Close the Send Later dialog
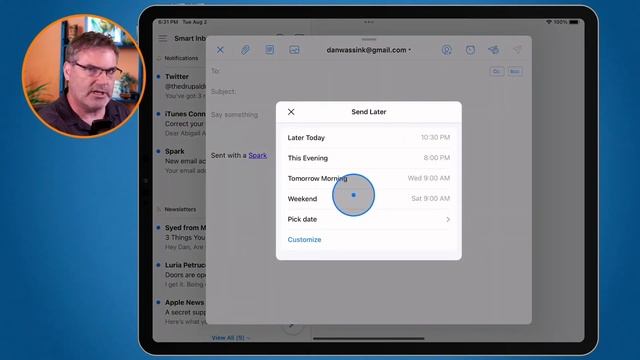The width and height of the screenshot is (640, 360). coord(291,112)
